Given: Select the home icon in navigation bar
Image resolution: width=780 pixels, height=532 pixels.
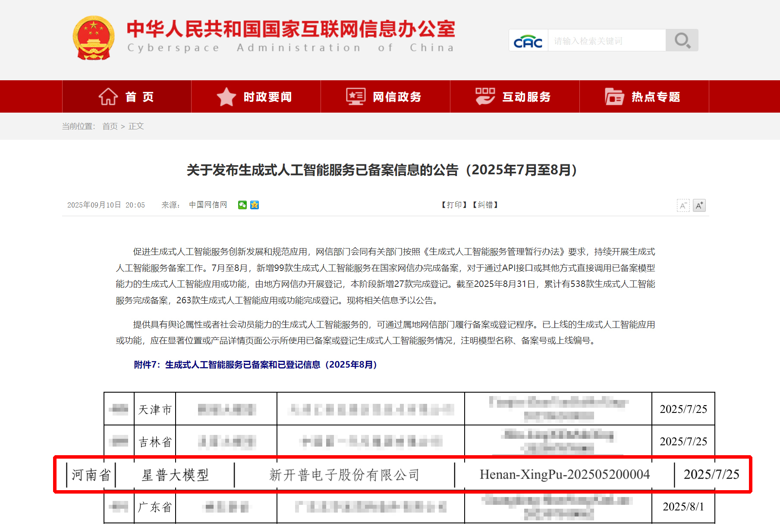Looking at the screenshot, I should click(109, 96).
